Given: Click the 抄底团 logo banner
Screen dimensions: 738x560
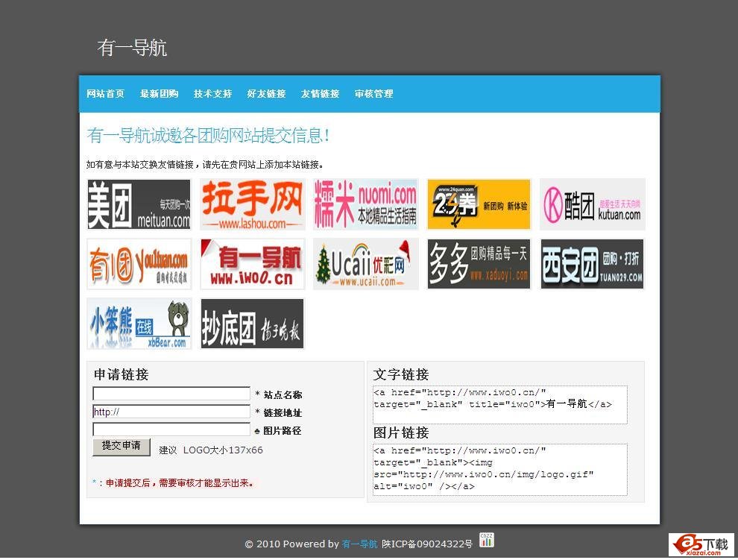Looking at the screenshot, I should tap(253, 324).
